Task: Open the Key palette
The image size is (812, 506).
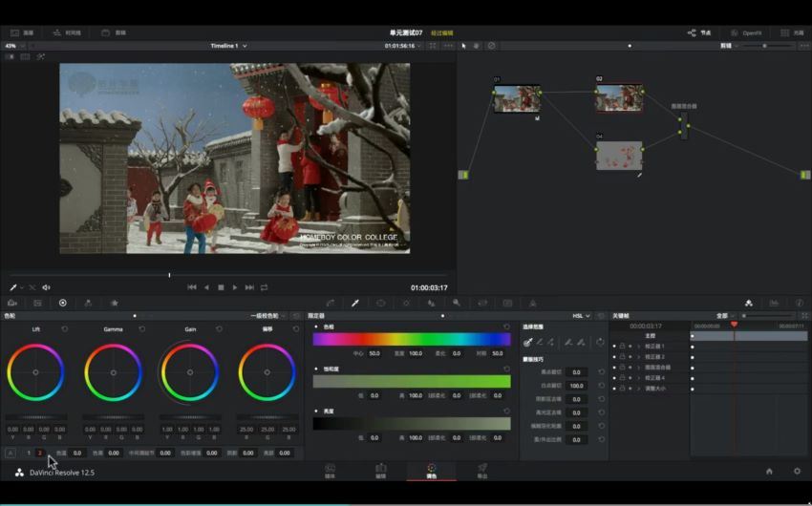Action: tap(457, 304)
